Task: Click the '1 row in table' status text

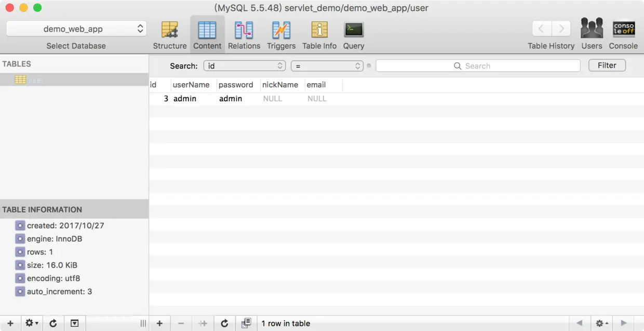Action: click(x=286, y=323)
